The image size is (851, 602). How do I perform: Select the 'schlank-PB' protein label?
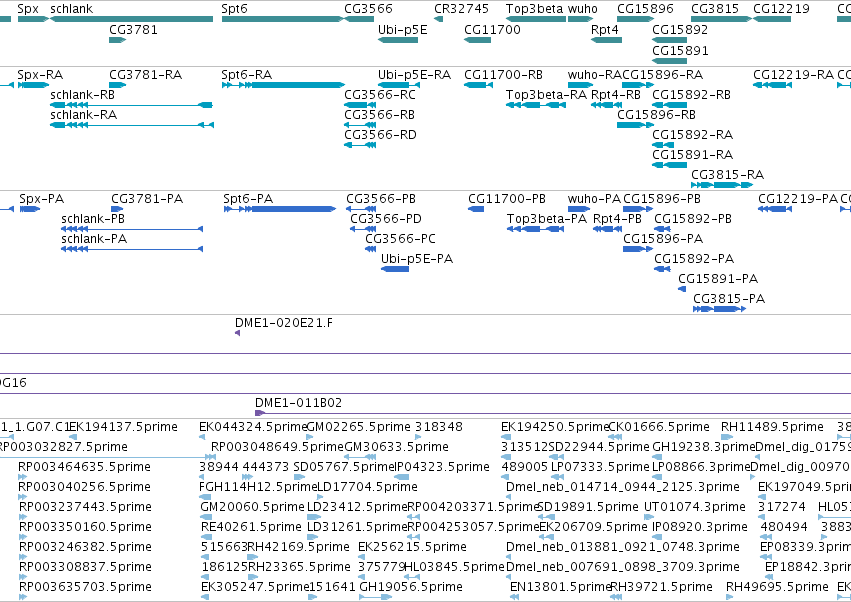coord(93,219)
